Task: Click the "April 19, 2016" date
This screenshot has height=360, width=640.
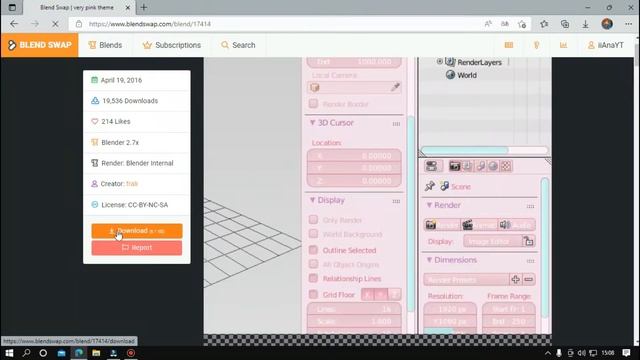Action: pos(121,80)
